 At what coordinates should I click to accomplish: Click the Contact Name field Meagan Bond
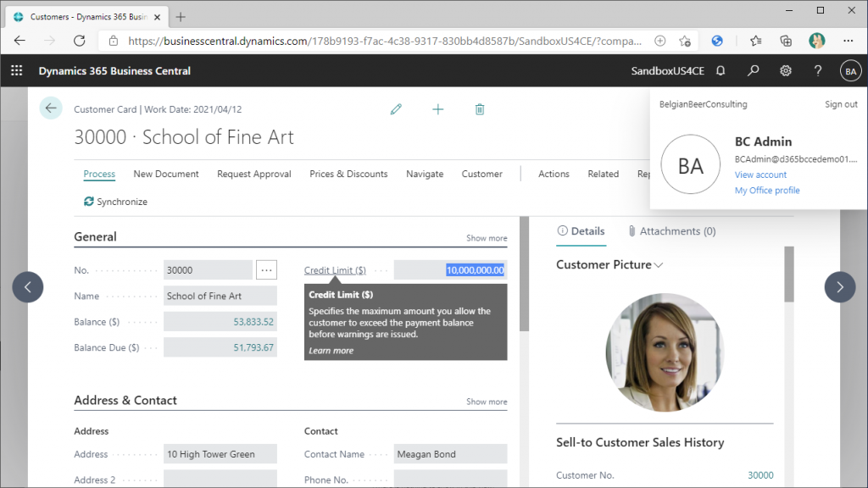[451, 454]
